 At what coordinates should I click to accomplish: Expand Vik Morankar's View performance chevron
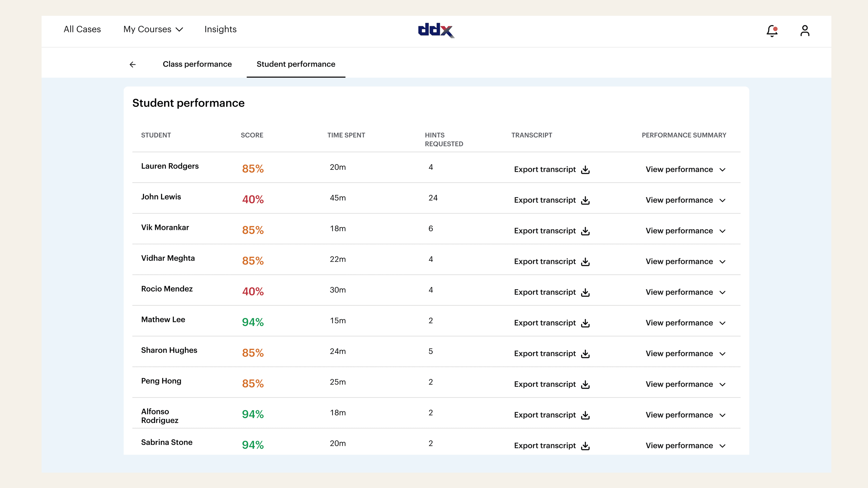point(722,231)
